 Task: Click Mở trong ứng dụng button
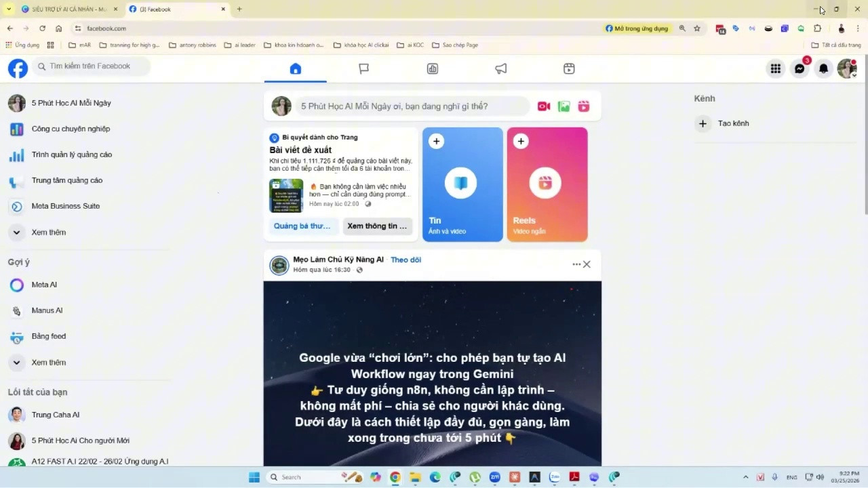point(637,28)
